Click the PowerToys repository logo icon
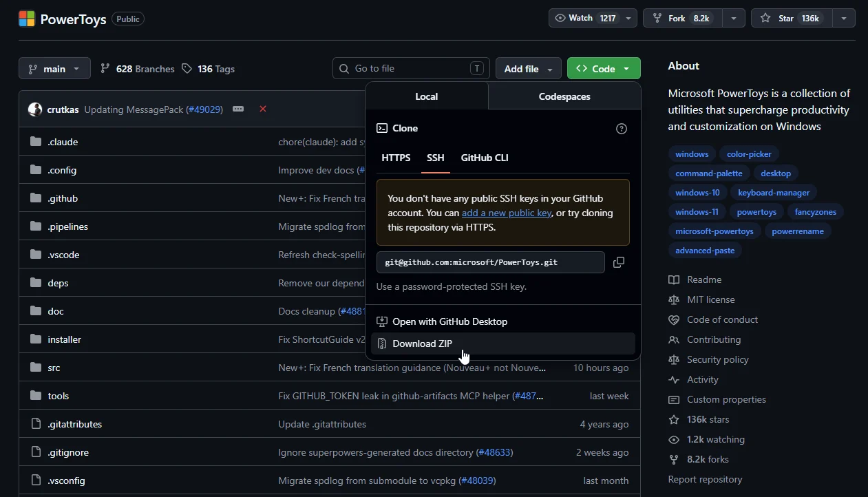Viewport: 868px width, 497px height. (27, 19)
